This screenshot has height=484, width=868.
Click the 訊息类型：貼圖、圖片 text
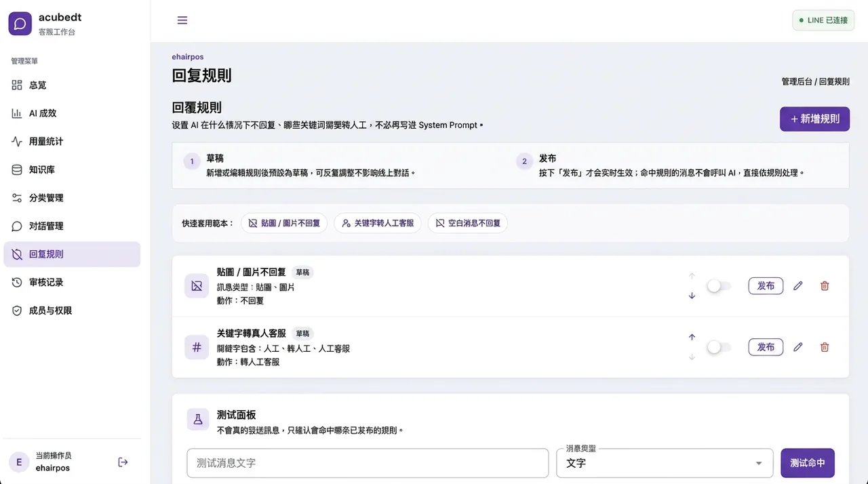256,287
